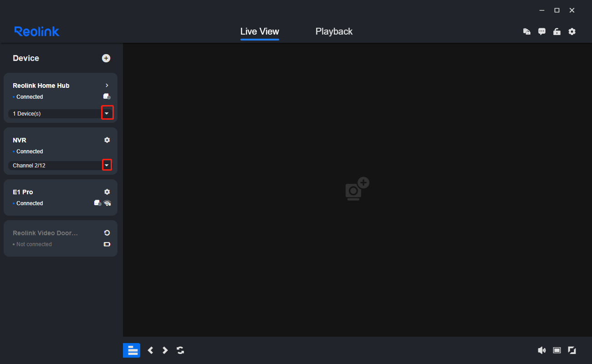
Task: Minimize the Reolink window
Action: click(x=542, y=10)
